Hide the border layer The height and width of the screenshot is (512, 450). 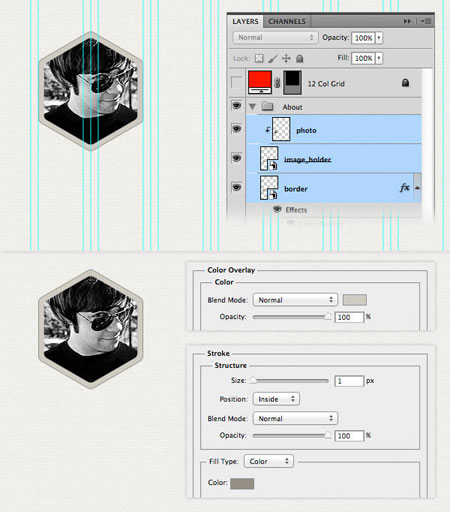[236, 187]
